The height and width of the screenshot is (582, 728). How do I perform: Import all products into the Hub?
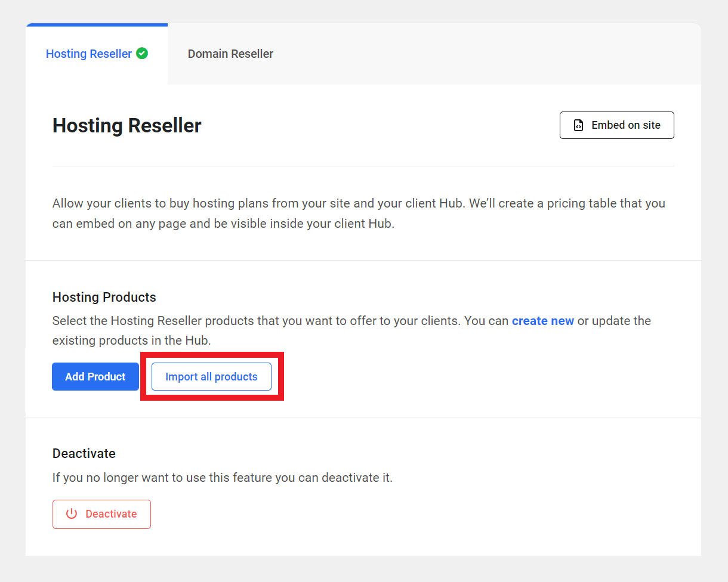211,376
